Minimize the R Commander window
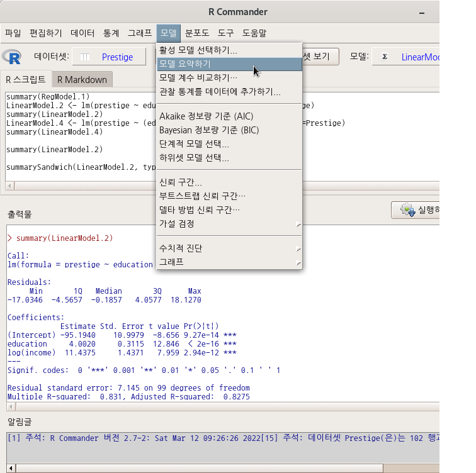 pyautogui.click(x=422, y=13)
